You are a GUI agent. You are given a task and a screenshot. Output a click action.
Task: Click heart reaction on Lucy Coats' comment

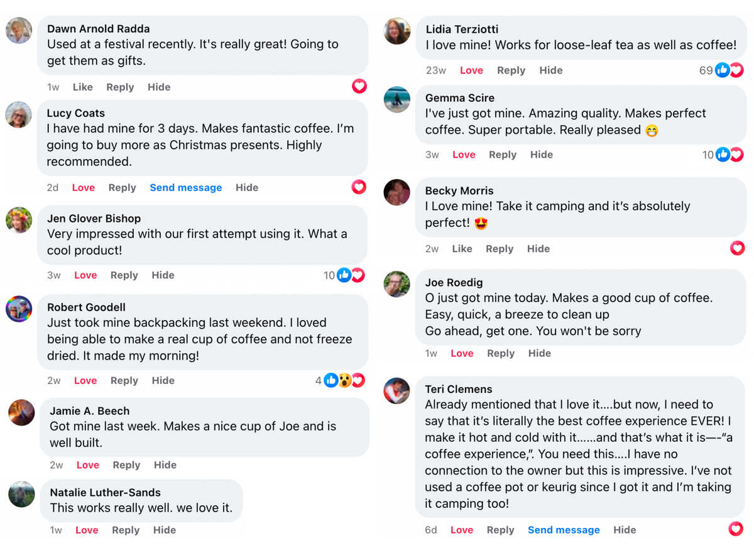click(x=359, y=187)
